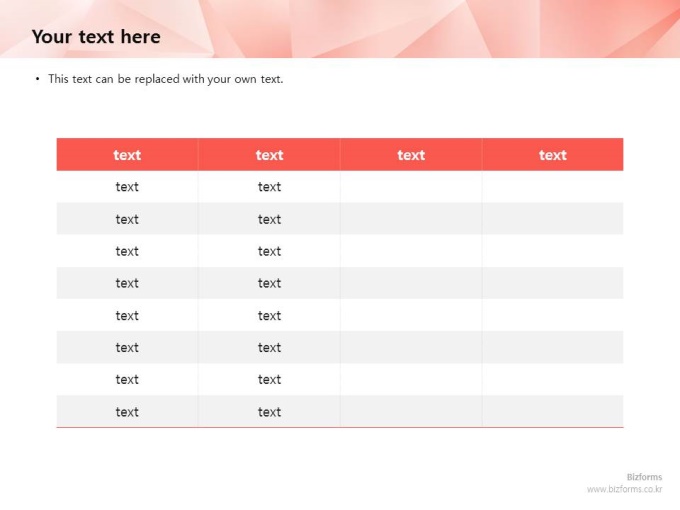Viewport: 680px width, 510px height.
Task: Select the second body row's first column cell
Action: pos(127,219)
